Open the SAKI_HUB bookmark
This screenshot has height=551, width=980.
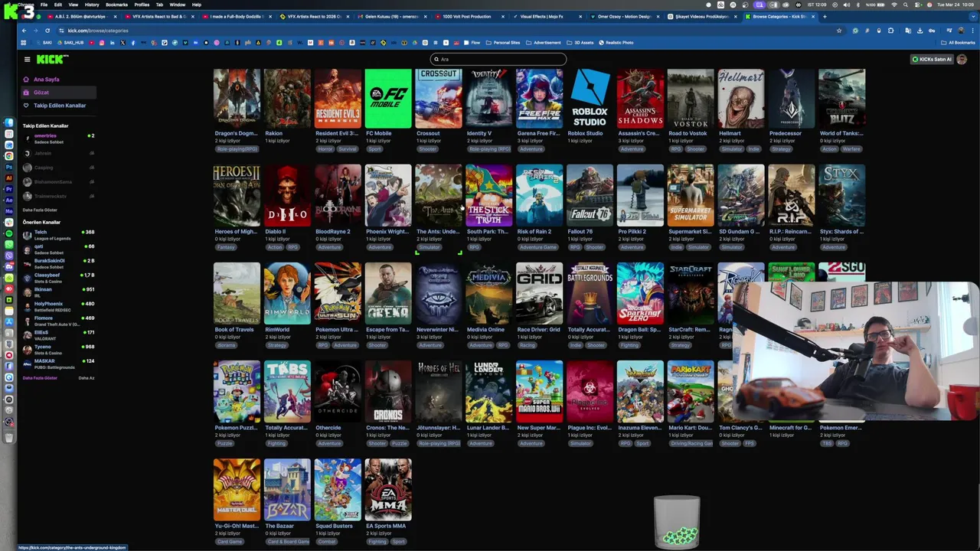coord(71,43)
